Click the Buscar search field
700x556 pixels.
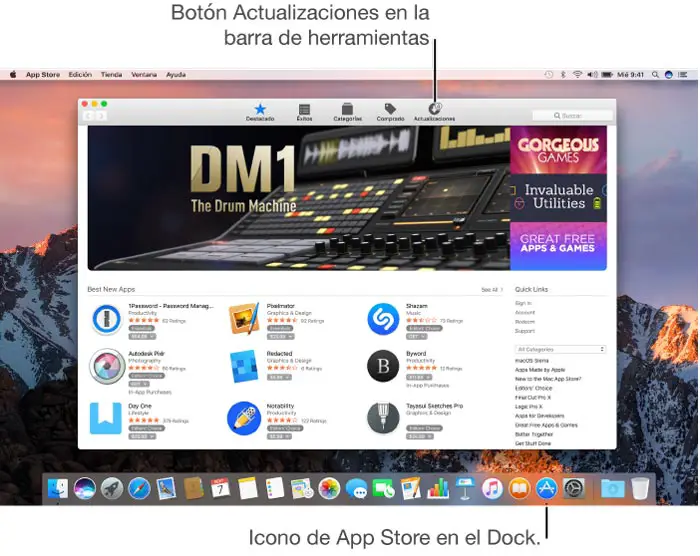[572, 116]
